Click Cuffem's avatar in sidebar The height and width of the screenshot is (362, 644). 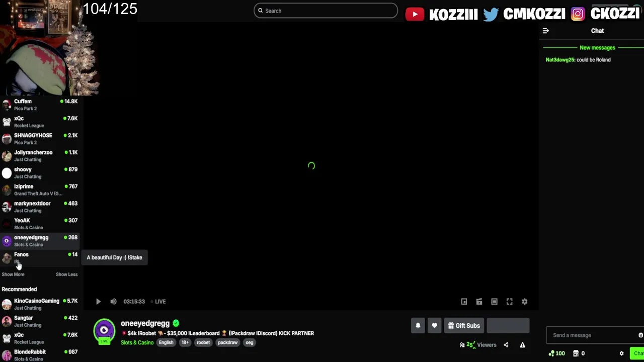pyautogui.click(x=7, y=105)
